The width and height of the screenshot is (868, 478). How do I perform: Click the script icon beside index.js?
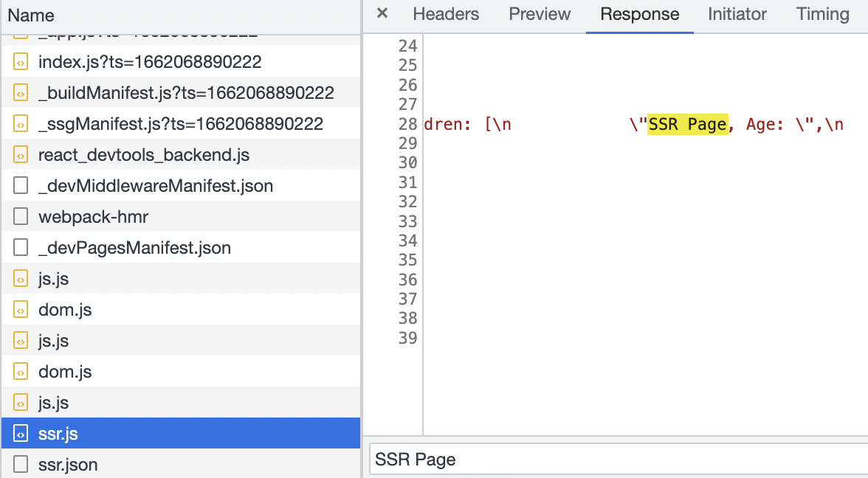point(21,62)
